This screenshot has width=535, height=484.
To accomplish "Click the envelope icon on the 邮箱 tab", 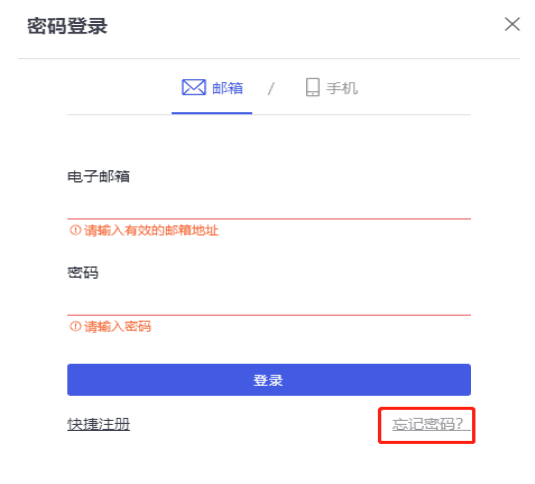I will pos(193,87).
